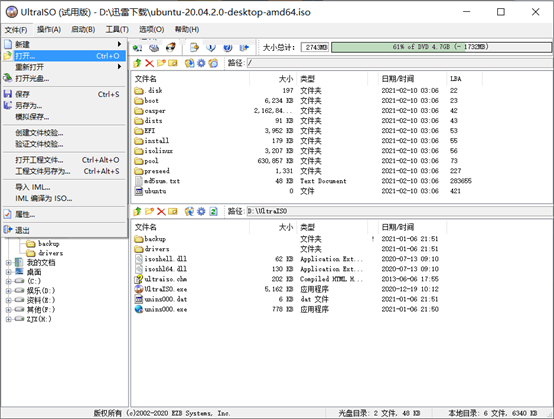554x419 pixels.
Task: Open the 启动(B) menu
Action: pyautogui.click(x=83, y=29)
